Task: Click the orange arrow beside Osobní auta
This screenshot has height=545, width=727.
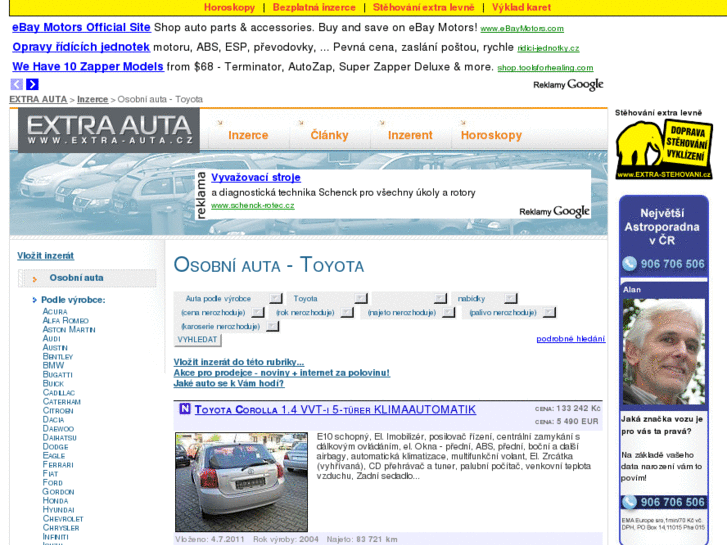Action: [34, 279]
